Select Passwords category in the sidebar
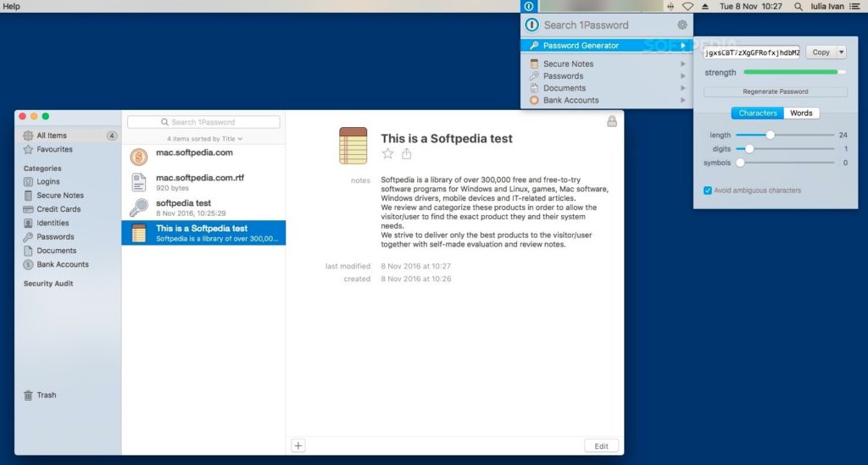This screenshot has width=868, height=465. tap(55, 236)
